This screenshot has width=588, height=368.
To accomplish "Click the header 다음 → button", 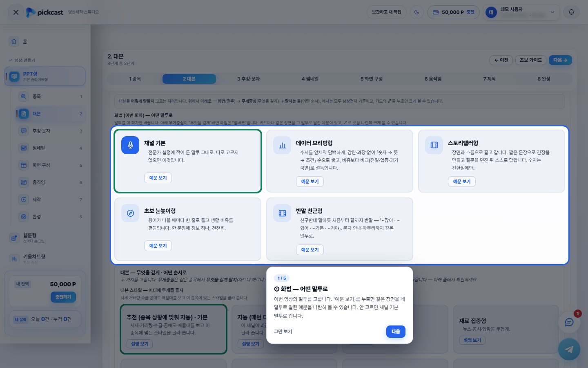I will click(560, 60).
